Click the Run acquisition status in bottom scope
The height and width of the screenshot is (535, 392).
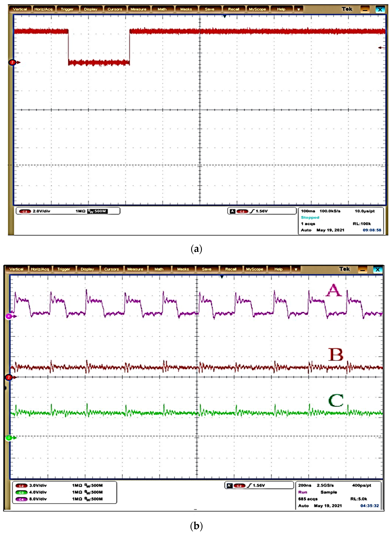tap(303, 492)
